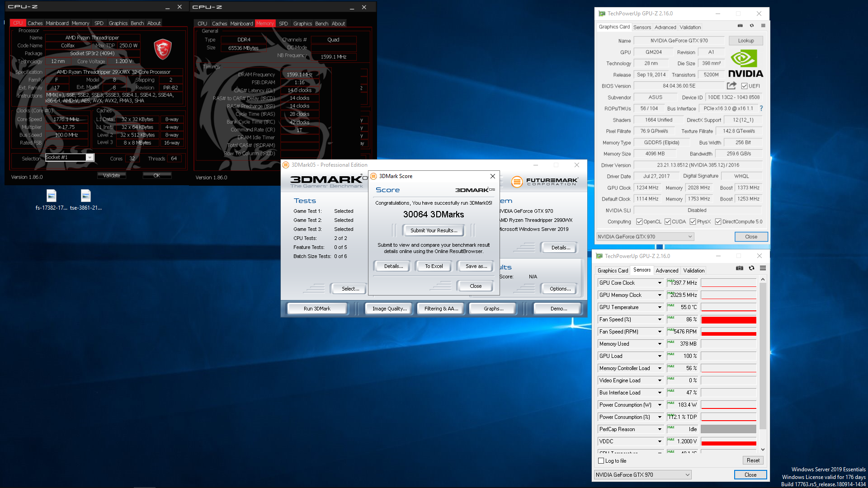
Task: Open SPD tab in CPU-Z Memory window
Action: click(x=283, y=23)
